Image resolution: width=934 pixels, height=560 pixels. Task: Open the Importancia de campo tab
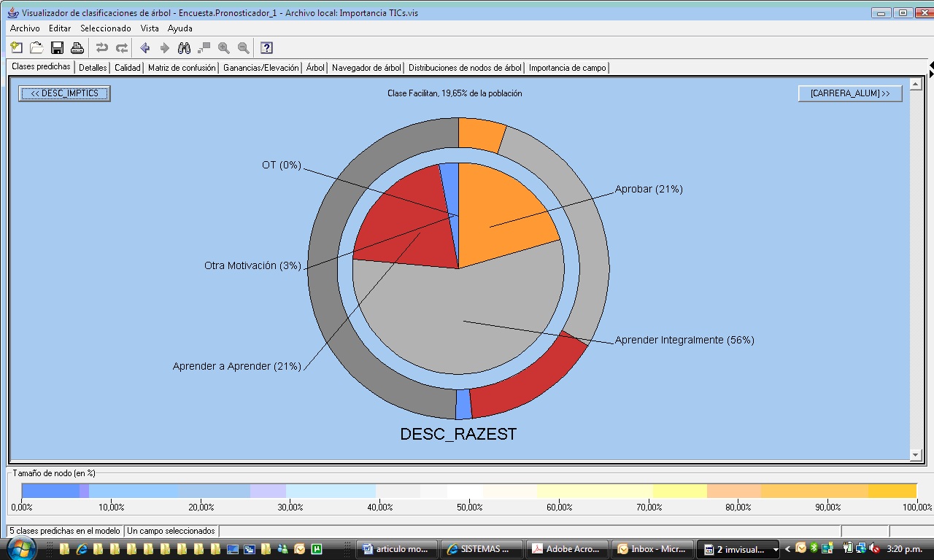tap(567, 68)
